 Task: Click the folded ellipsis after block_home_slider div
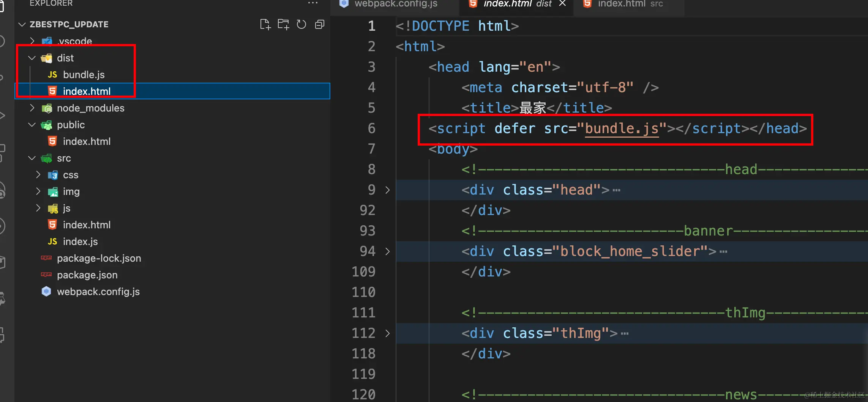(x=723, y=252)
